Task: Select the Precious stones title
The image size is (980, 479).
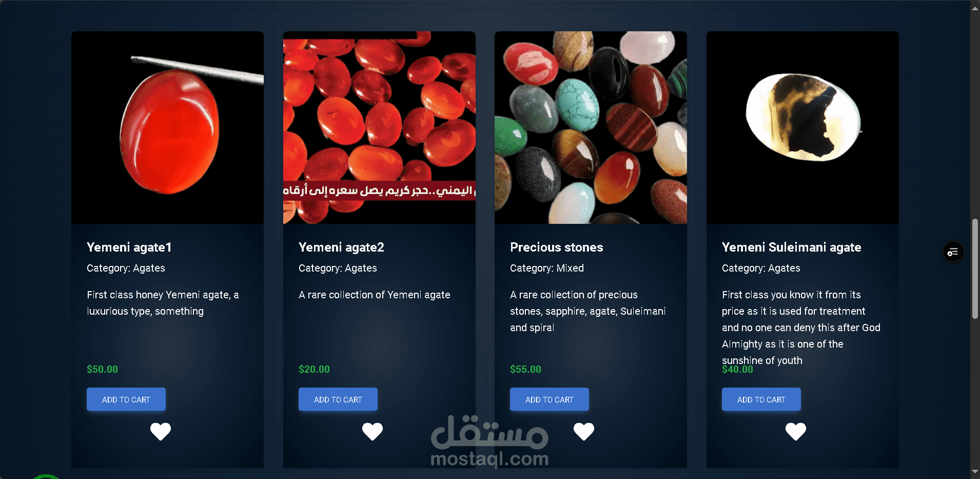Action: coord(557,247)
